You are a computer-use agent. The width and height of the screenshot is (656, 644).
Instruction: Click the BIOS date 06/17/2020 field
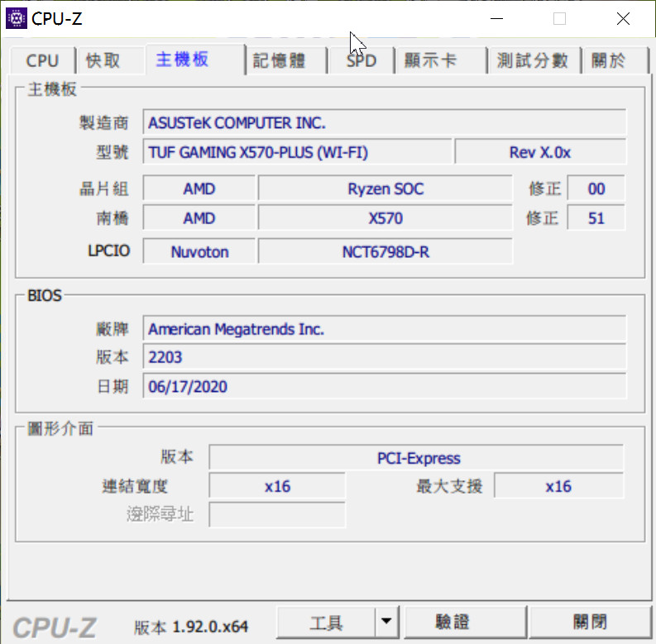pyautogui.click(x=385, y=386)
